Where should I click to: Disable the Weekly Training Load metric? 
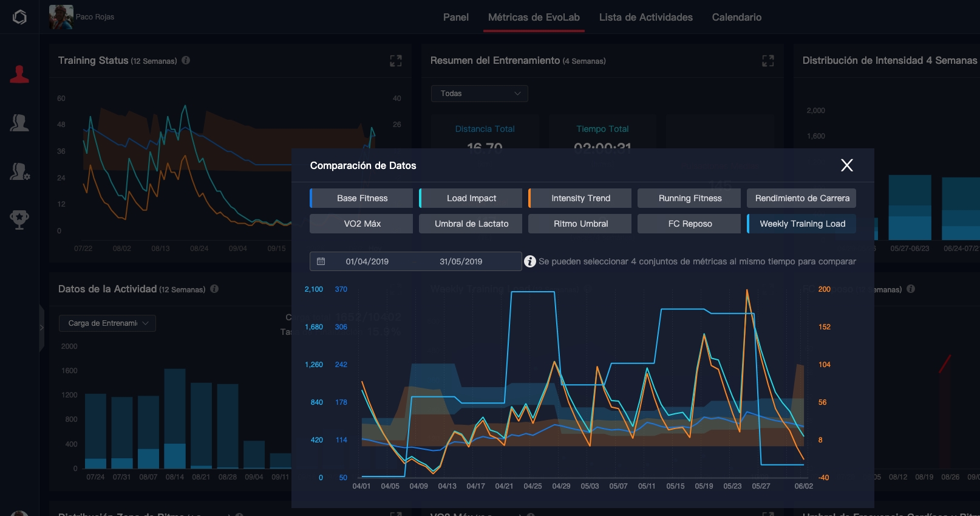click(x=801, y=224)
